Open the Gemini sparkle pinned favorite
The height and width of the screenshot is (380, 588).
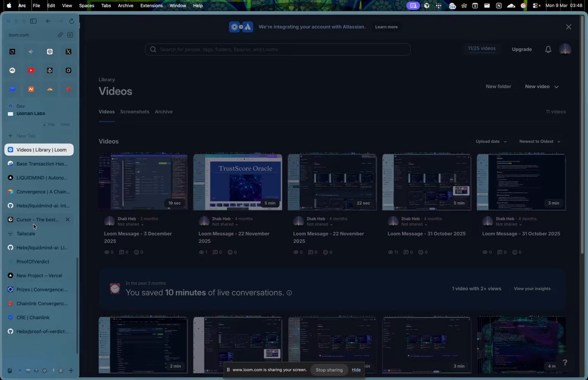click(31, 52)
